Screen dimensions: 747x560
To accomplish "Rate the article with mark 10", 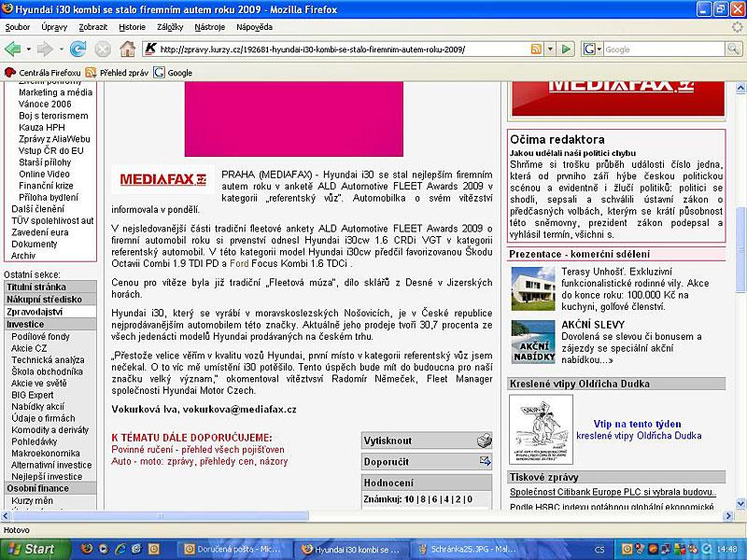I will [x=409, y=499].
